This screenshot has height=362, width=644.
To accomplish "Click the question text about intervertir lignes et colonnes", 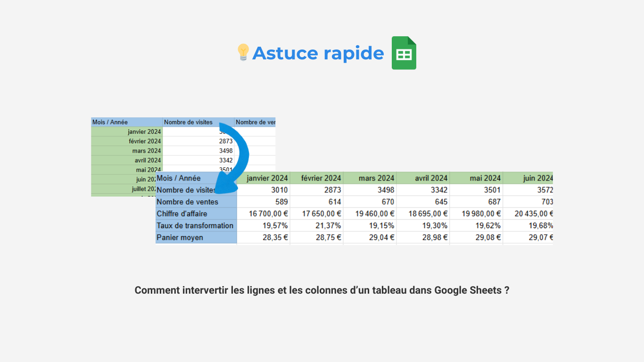I will pos(322,290).
